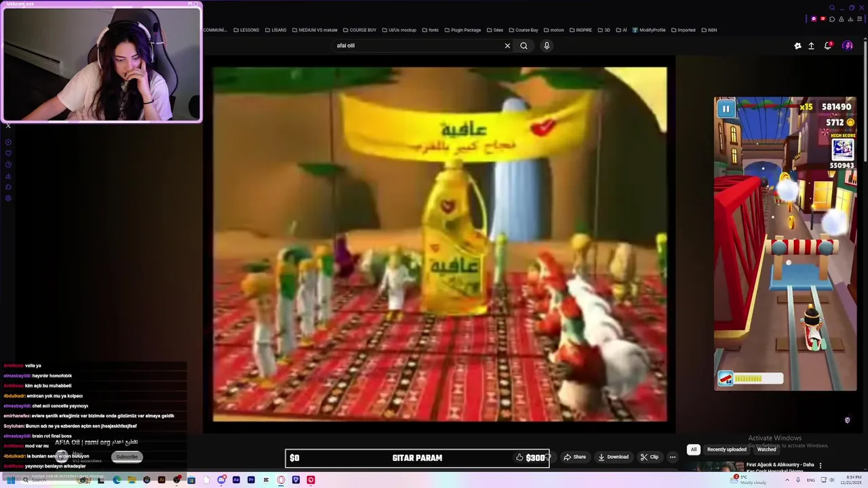Show hidden system tray icons
Screen dimensions: 868x488
tap(787, 480)
